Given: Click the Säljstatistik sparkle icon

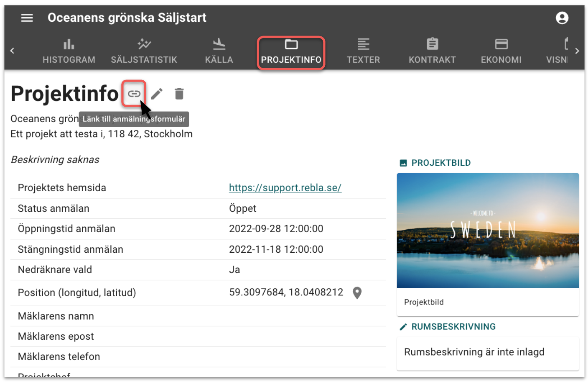Looking at the screenshot, I should [x=144, y=44].
